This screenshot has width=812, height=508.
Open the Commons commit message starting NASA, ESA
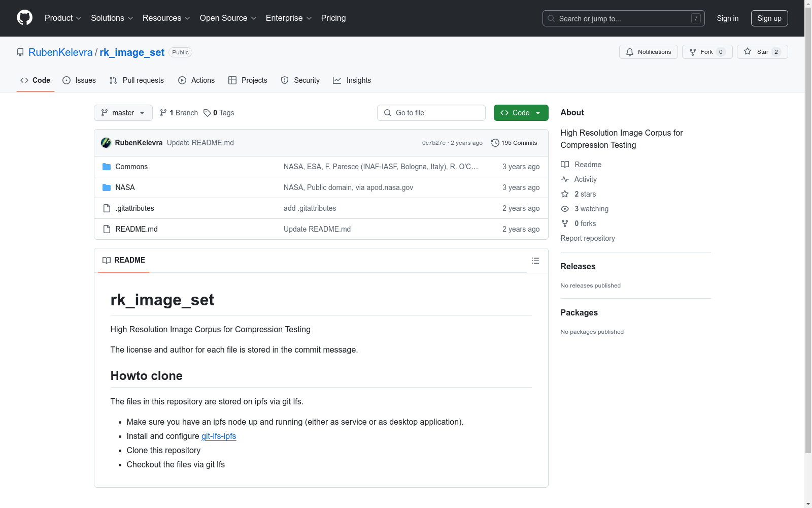pos(381,167)
